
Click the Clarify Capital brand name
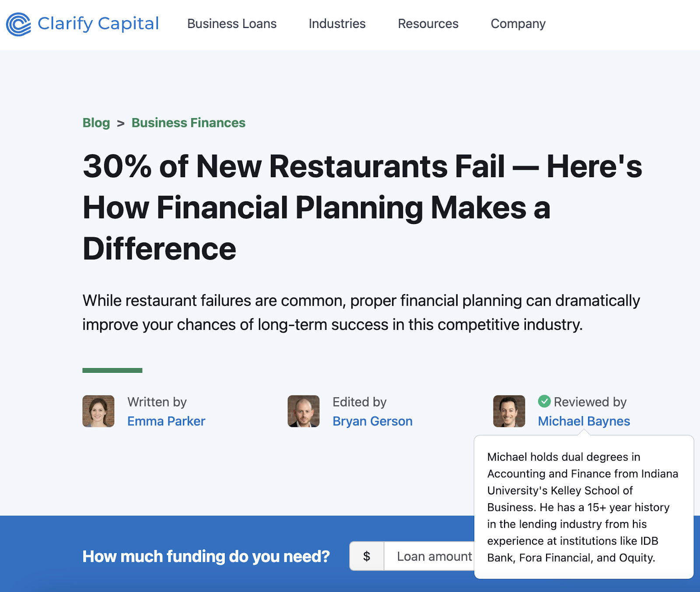(98, 24)
